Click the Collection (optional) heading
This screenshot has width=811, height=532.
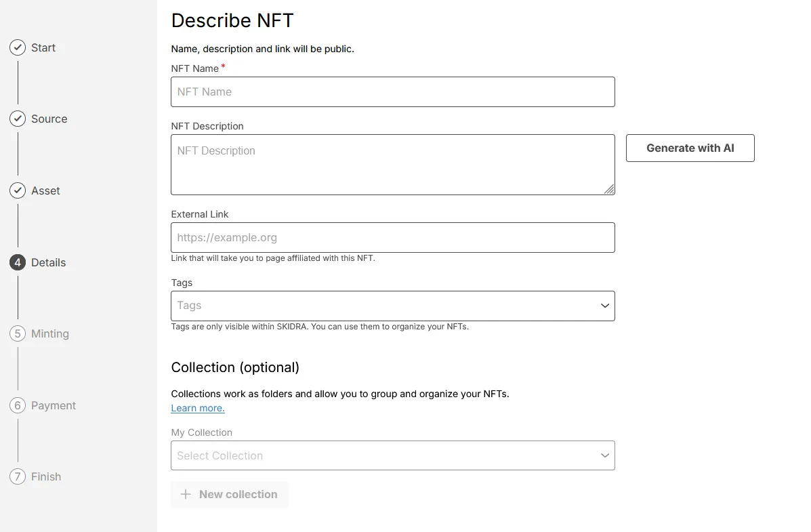[235, 367]
